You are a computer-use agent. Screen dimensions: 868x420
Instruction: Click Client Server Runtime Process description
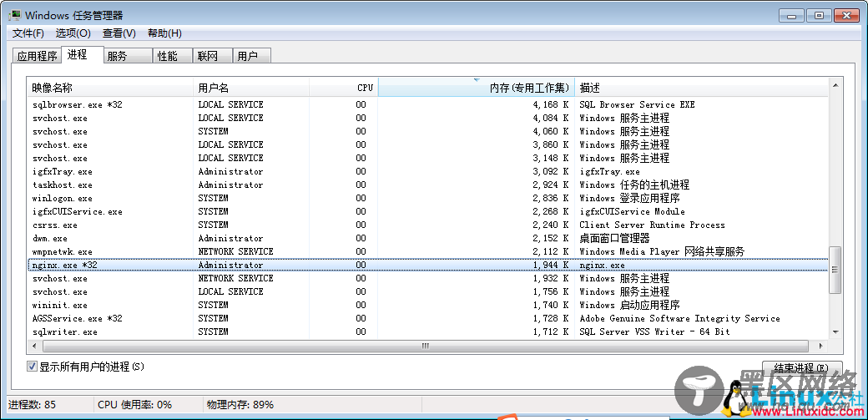click(x=652, y=225)
